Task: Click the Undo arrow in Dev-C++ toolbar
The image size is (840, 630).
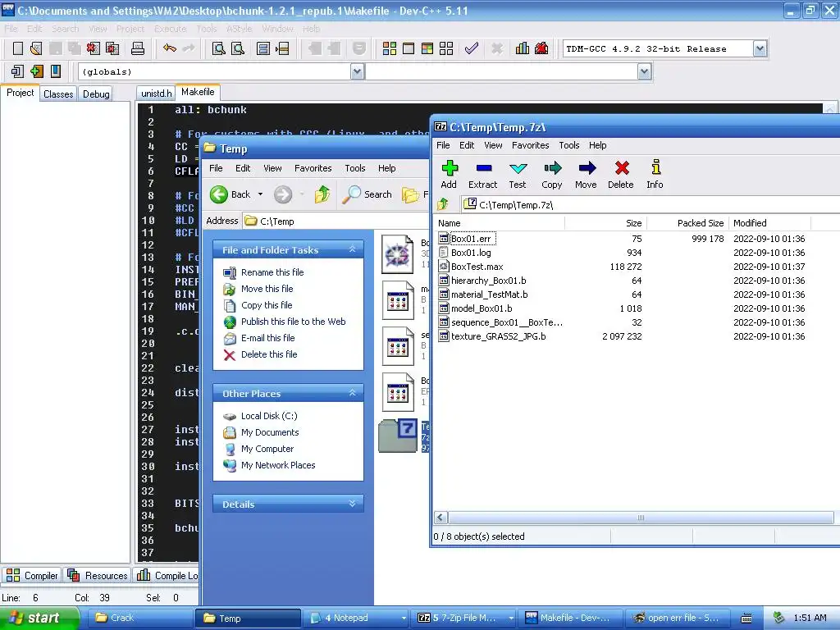Action: point(170,48)
